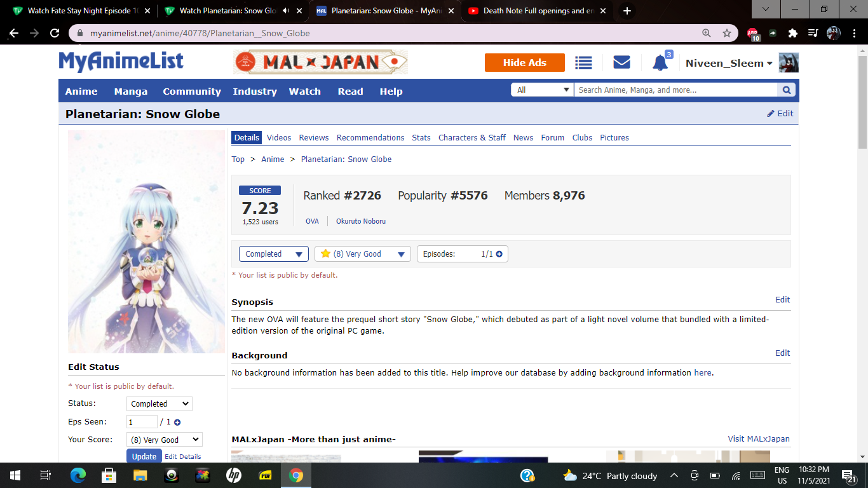This screenshot has width=868, height=488.
Task: Open the media control playlist icon
Action: 813,33
